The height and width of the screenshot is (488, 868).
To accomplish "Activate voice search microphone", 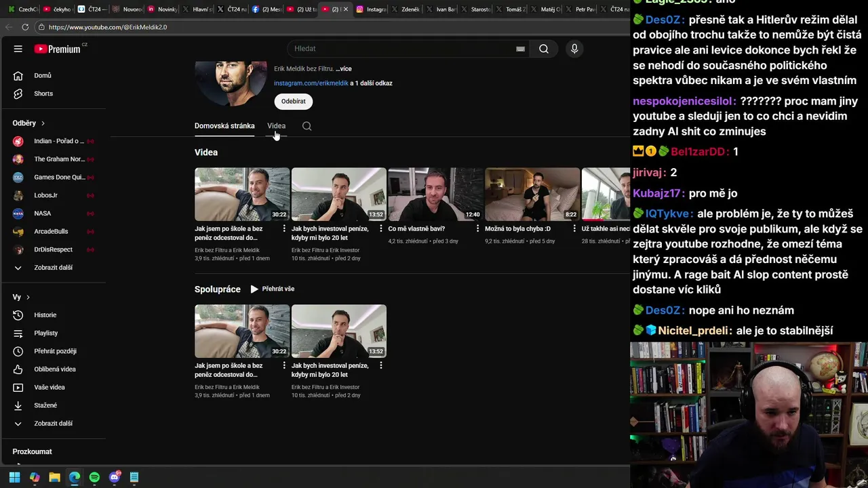I will tap(574, 49).
